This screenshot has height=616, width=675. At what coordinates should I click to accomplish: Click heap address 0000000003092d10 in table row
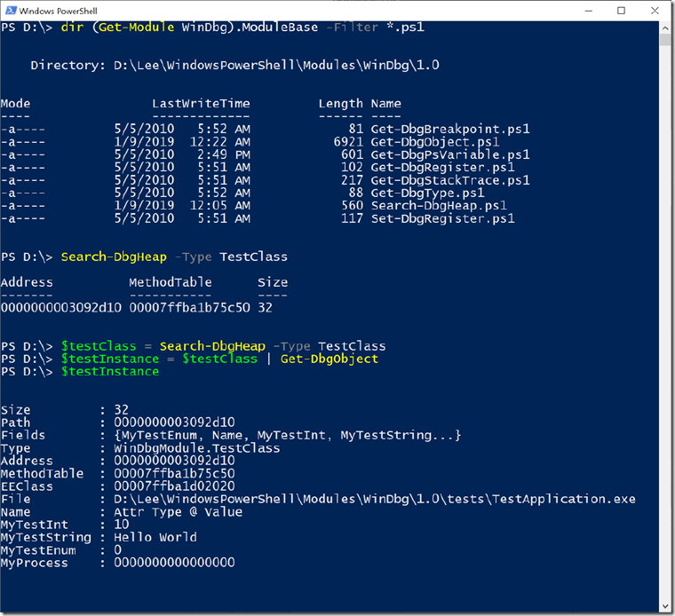pos(60,308)
